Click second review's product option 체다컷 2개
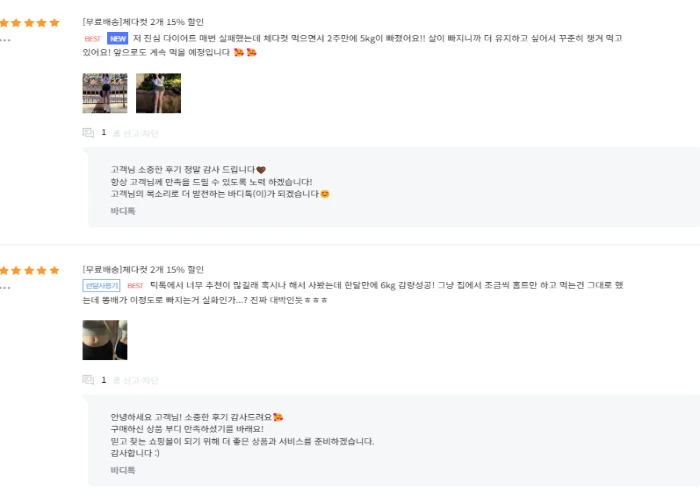The image size is (700, 500). [x=143, y=270]
